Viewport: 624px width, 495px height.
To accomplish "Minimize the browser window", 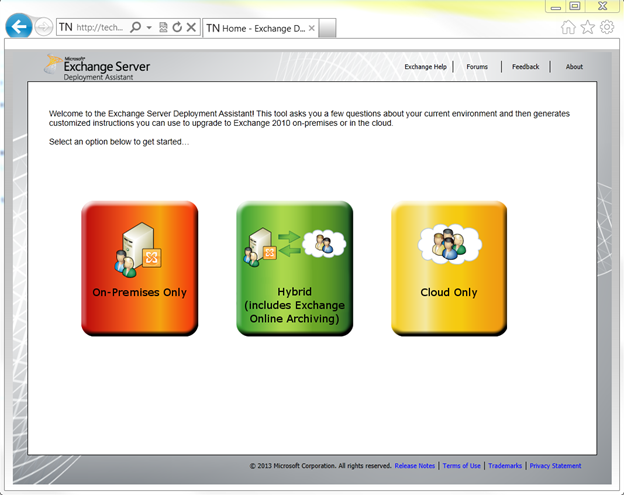I will 556,6.
